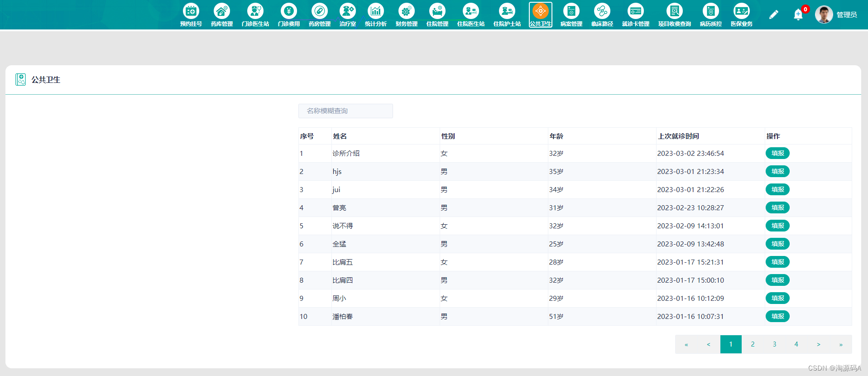Select patient name 说不得

point(343,226)
